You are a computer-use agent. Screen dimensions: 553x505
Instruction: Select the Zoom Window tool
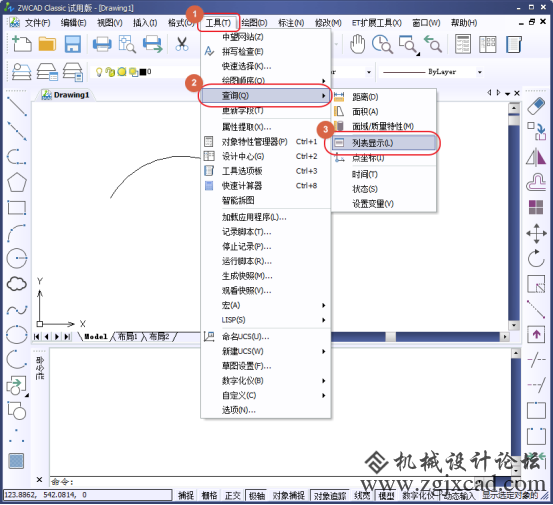(x=409, y=45)
